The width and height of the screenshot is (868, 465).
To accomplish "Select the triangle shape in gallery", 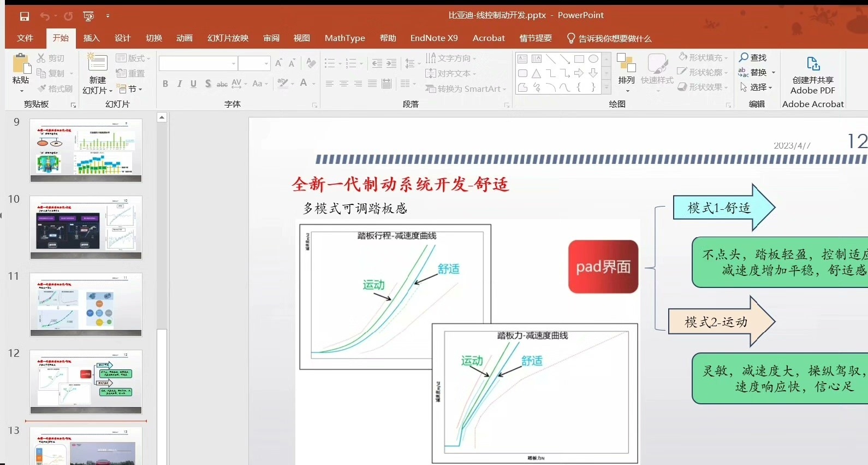I will click(537, 73).
